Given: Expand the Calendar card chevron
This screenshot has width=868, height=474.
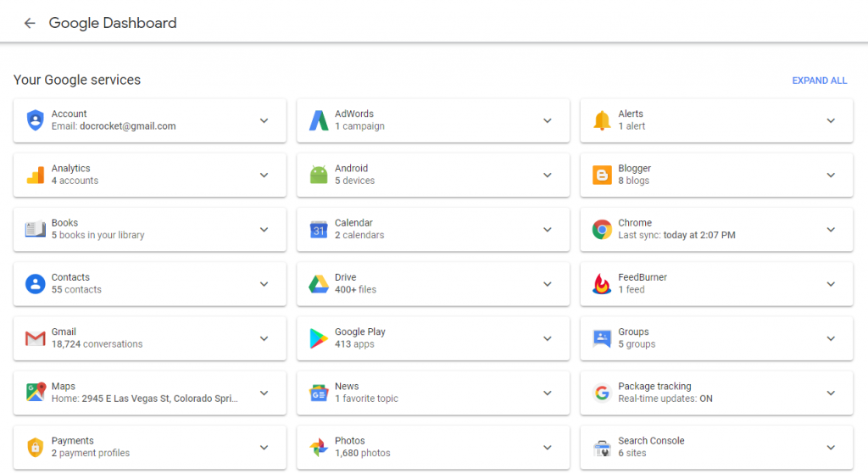Looking at the screenshot, I should point(548,229).
